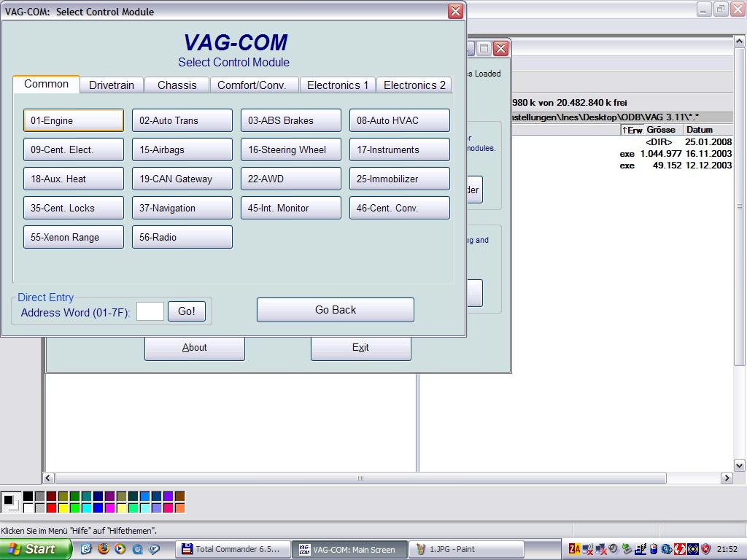Pick the bright green color swatch
Viewport: 747px width, 560px height.
coord(75,507)
